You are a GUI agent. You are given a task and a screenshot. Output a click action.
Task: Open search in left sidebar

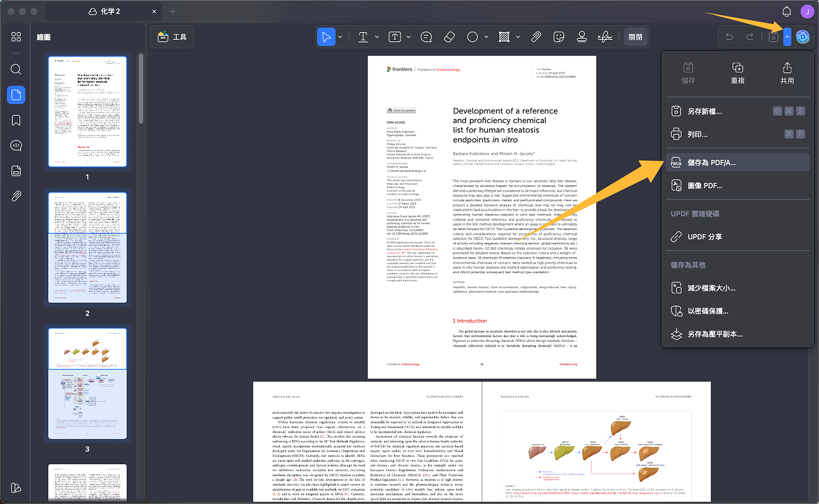(16, 70)
